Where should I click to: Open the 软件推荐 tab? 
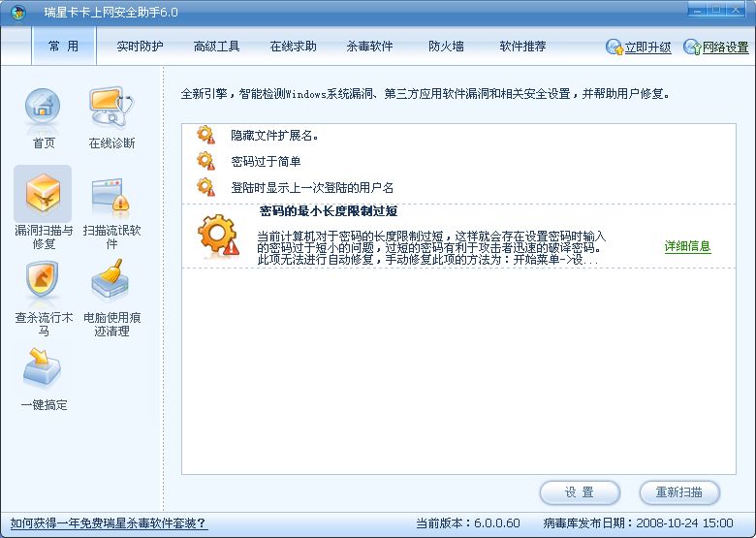pos(522,47)
